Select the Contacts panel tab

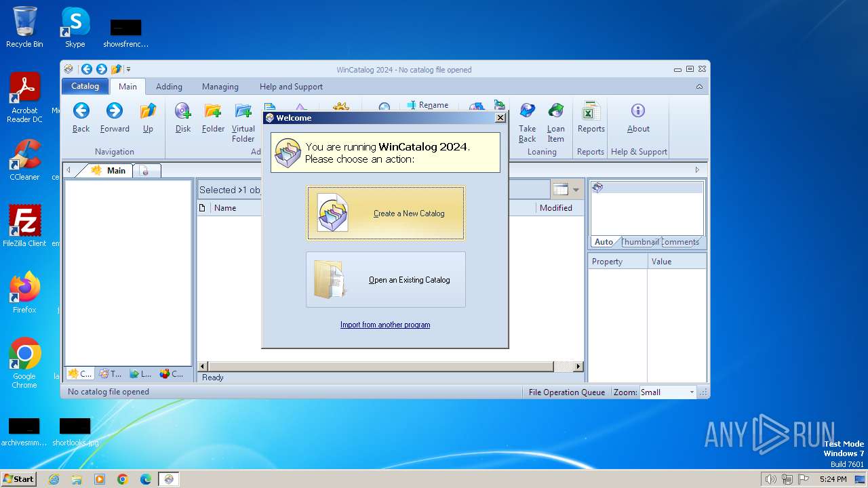172,373
